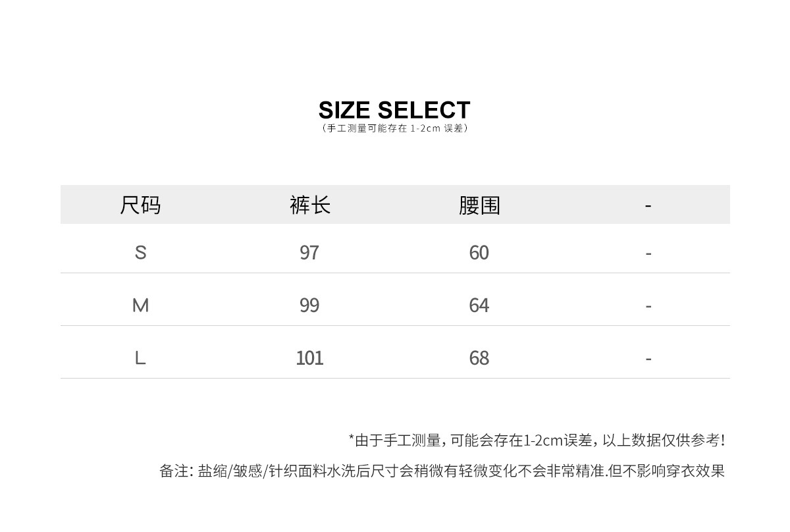Image resolution: width=790 pixels, height=532 pixels.
Task: Click the SIZE SELECT heading
Action: tap(394, 110)
